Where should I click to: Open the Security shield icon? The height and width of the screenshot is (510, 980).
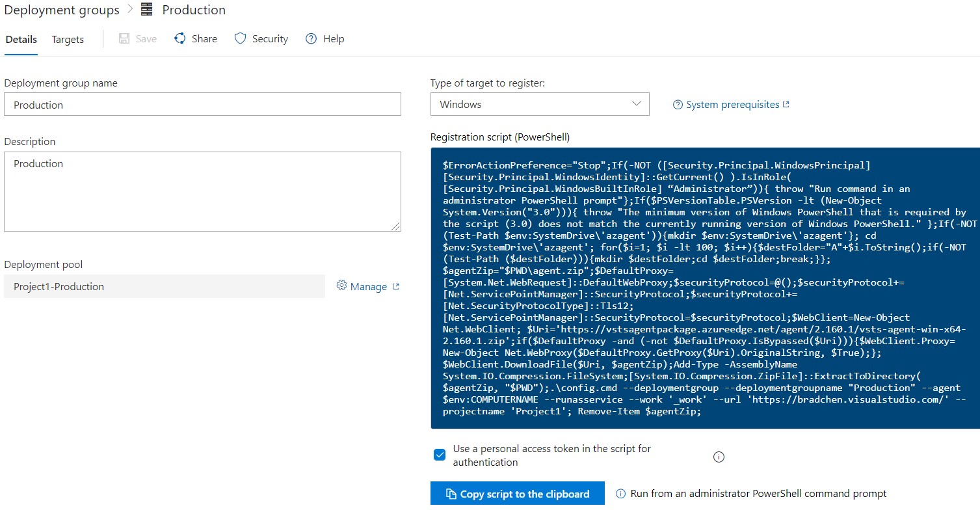pyautogui.click(x=239, y=38)
